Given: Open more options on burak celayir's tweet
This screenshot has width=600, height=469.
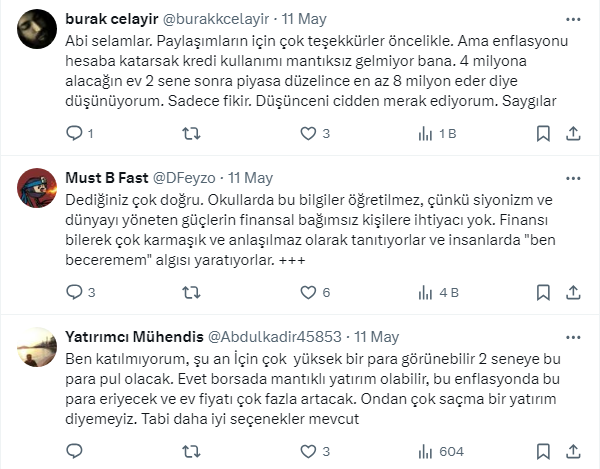Looking at the screenshot, I should (x=570, y=19).
